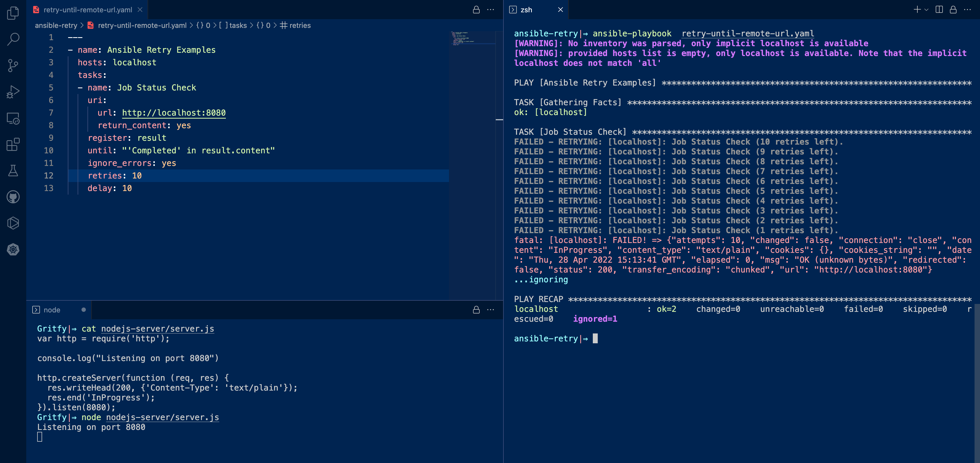Screen dimensions: 980x463
Task: Jump to position in the minimap
Action: pyautogui.click(x=473, y=38)
